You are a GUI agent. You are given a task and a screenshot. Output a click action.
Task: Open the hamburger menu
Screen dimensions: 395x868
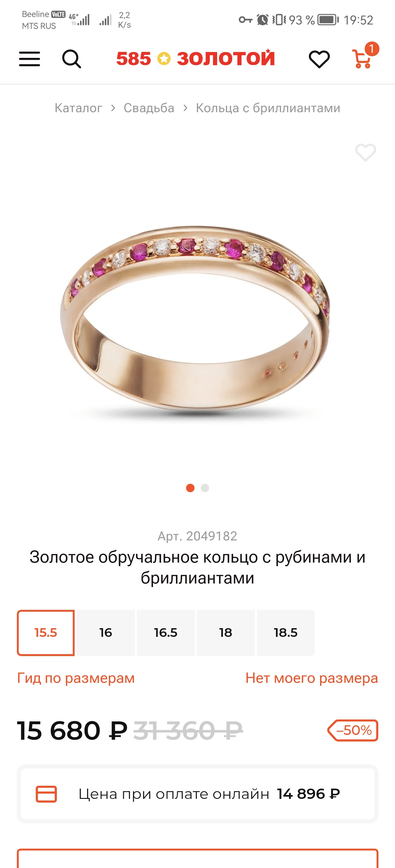29,59
